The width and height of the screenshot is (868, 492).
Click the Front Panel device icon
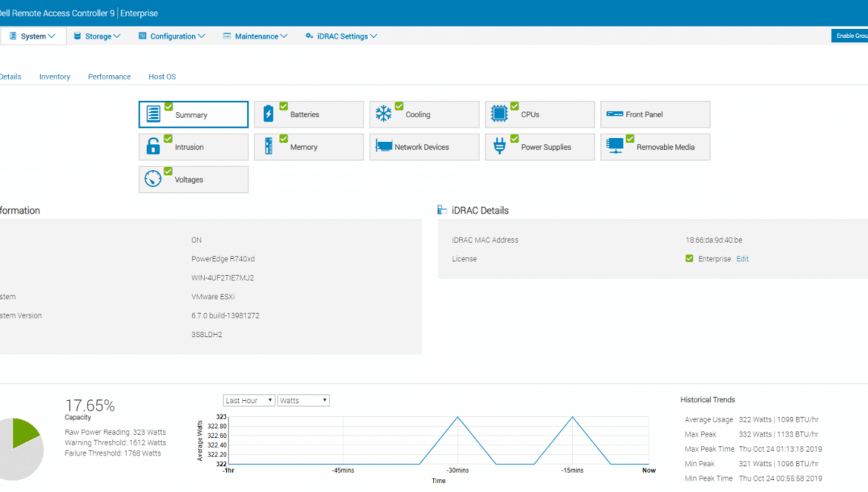[614, 114]
